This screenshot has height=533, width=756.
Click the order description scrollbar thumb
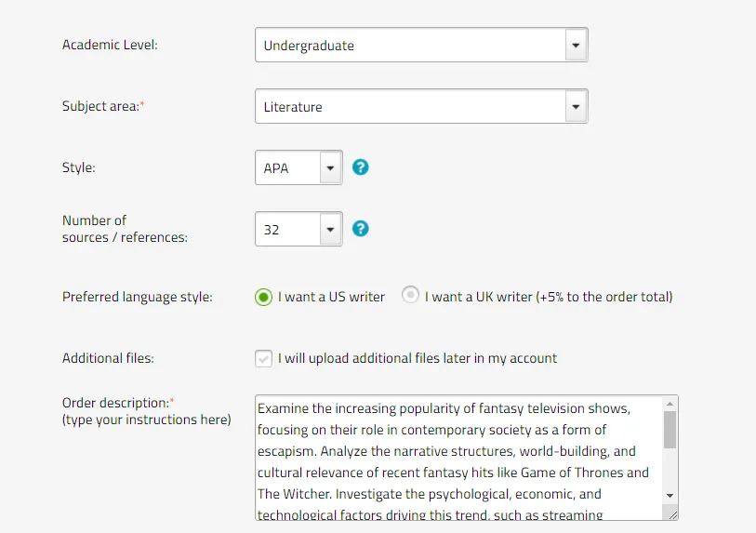(670, 430)
